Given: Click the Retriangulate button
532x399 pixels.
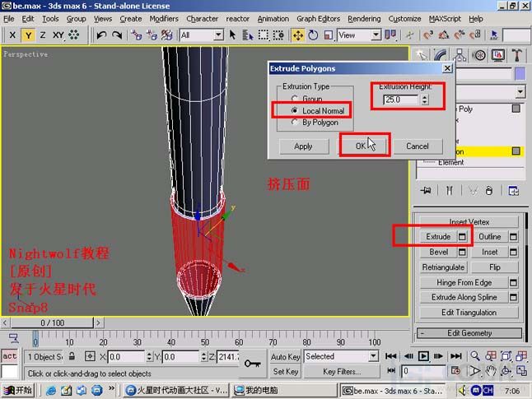Looking at the screenshot, I should (x=443, y=267).
